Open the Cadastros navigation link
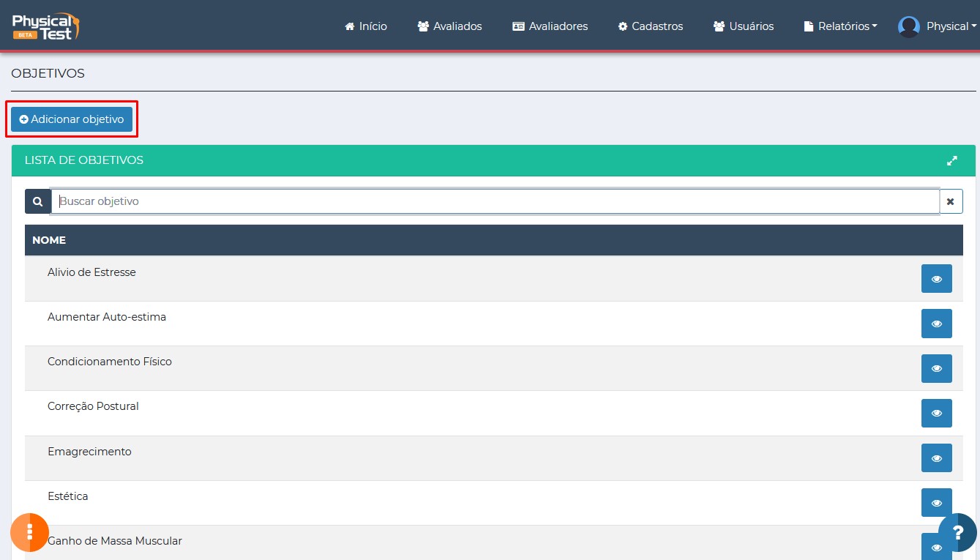 (650, 26)
